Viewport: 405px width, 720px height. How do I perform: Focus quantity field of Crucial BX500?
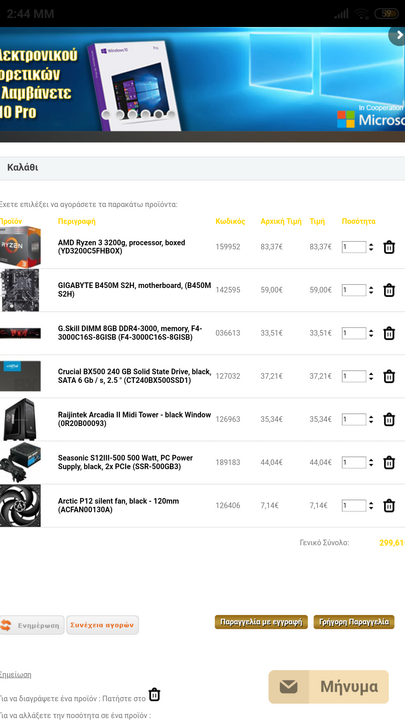point(354,377)
